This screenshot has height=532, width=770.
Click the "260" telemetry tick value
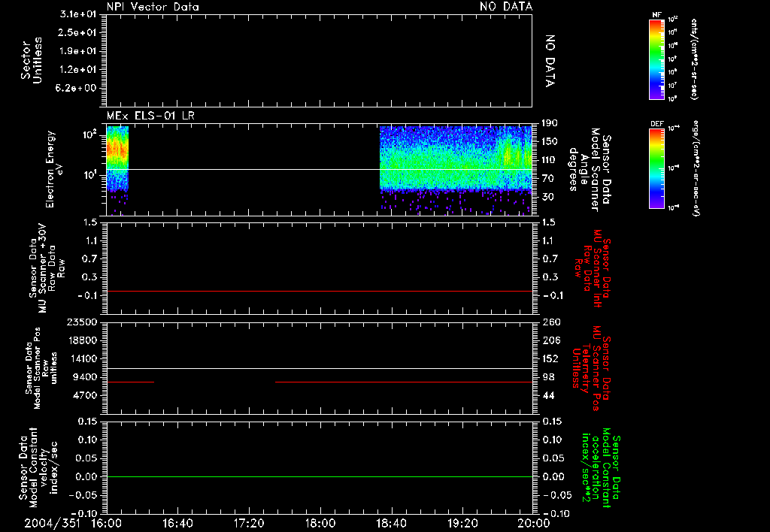[x=551, y=322]
